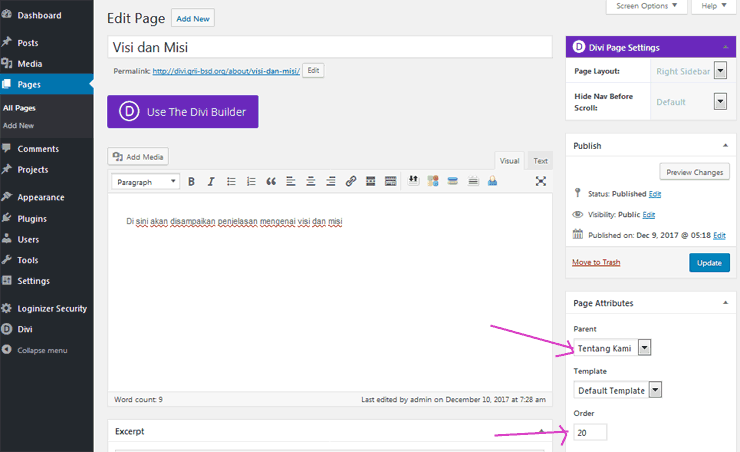Screen dimensions: 740x452
Task: Edit the Visibility setting
Action: click(x=648, y=215)
